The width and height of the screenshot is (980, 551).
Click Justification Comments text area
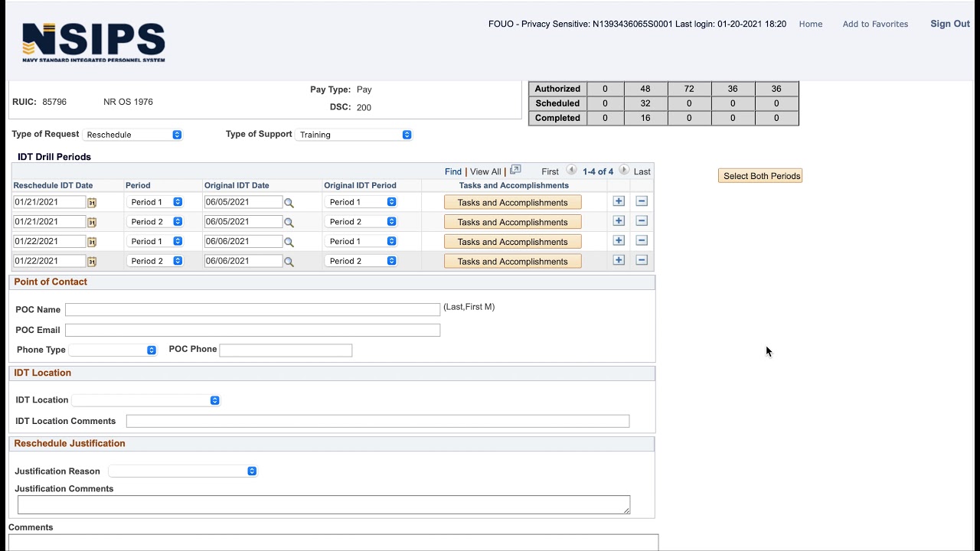(x=324, y=504)
